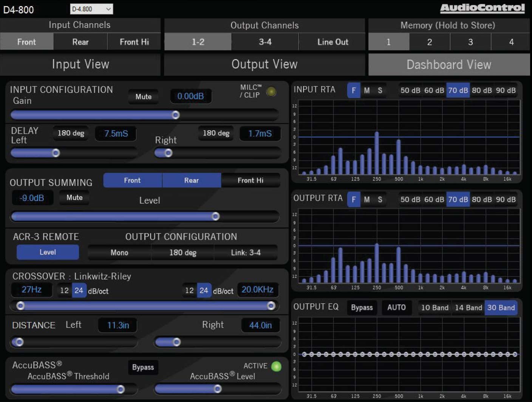Enable AUTO mode for Output EQ
The width and height of the screenshot is (532, 402).
pos(396,307)
